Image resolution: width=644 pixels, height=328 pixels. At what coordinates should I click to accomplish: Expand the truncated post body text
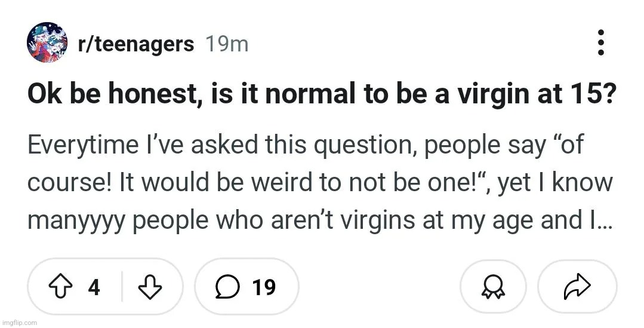pyautogui.click(x=320, y=182)
